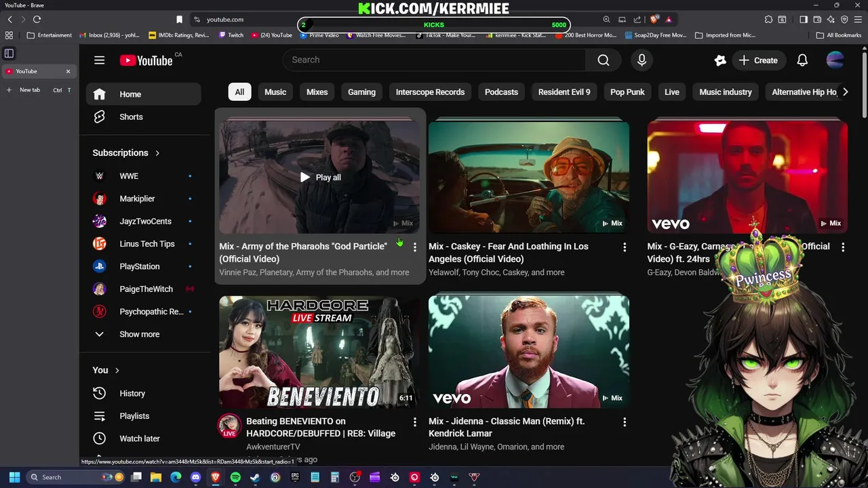Click Play all on Army of Pharaohs mix
Screen dimensions: 868x488
[x=320, y=178]
